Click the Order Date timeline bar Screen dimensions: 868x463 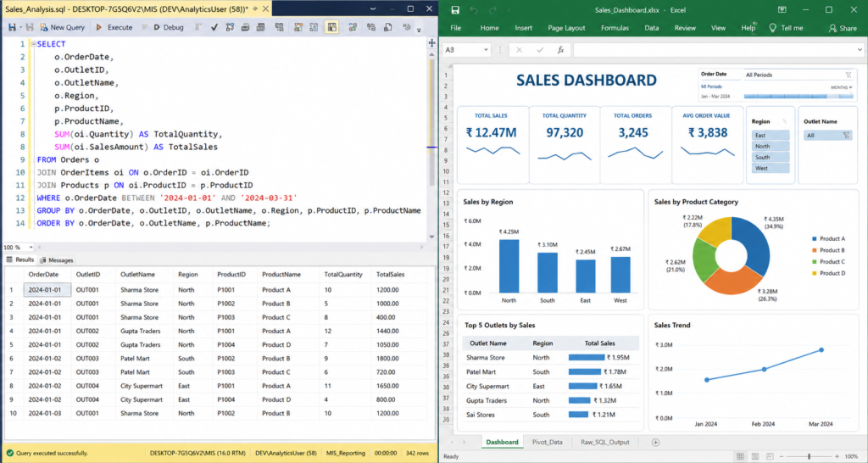point(798,97)
